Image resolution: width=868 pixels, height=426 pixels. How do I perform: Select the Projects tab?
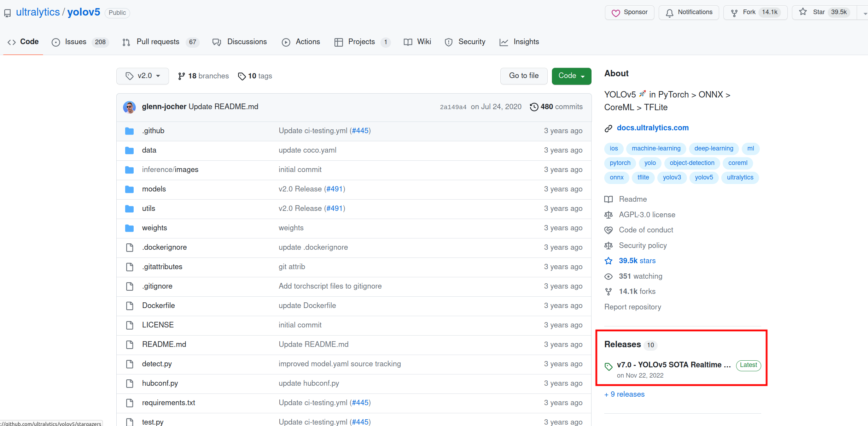pos(362,42)
